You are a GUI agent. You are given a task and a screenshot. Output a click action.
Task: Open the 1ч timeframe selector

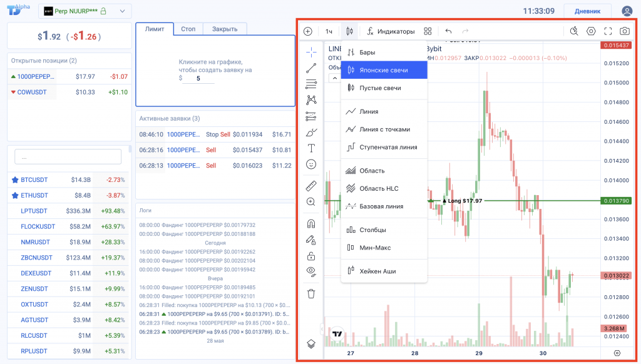[329, 31]
